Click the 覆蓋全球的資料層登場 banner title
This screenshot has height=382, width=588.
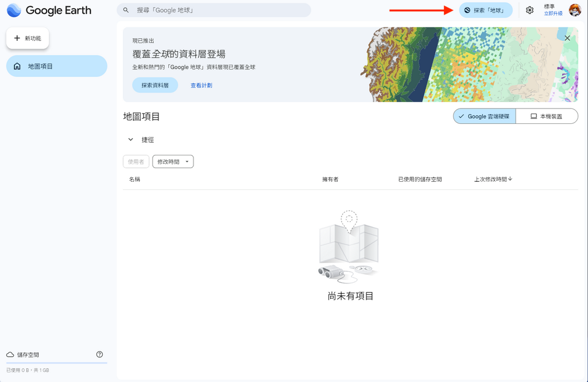[x=179, y=54]
